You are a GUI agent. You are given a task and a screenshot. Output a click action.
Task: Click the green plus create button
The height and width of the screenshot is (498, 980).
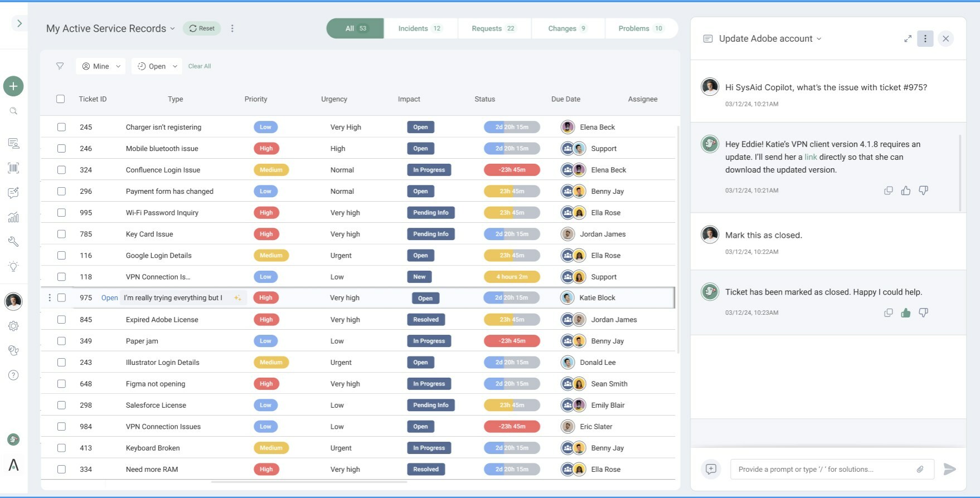tap(13, 86)
